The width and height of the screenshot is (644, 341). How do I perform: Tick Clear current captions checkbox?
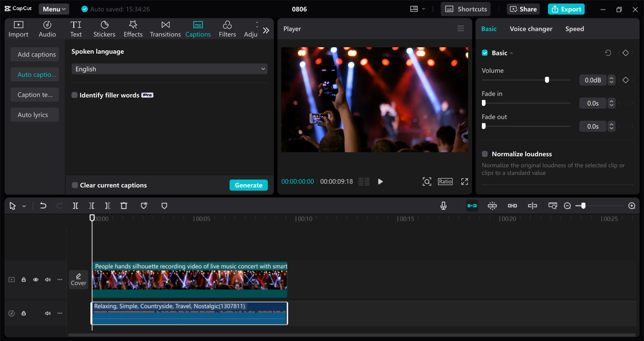click(x=74, y=185)
